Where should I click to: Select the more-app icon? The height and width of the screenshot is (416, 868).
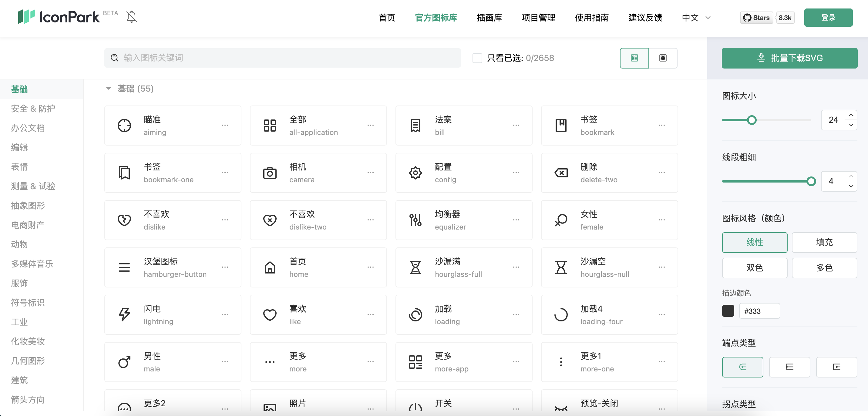coord(416,362)
